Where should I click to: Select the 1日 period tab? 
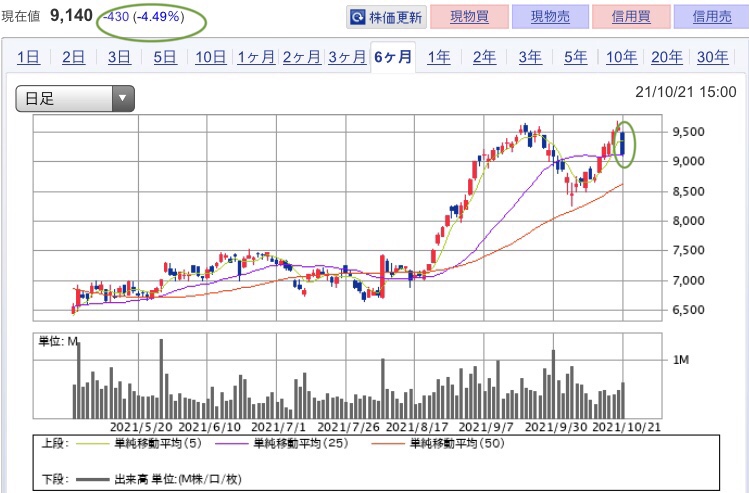click(28, 57)
